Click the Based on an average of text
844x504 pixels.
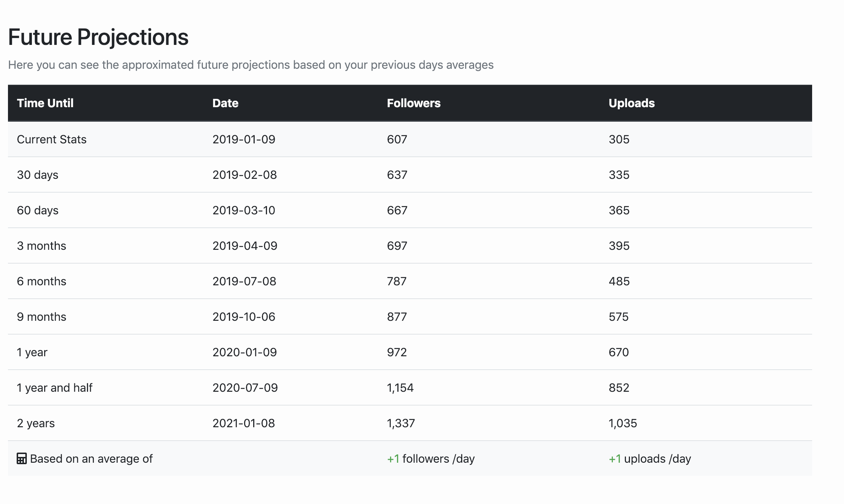[91, 459]
